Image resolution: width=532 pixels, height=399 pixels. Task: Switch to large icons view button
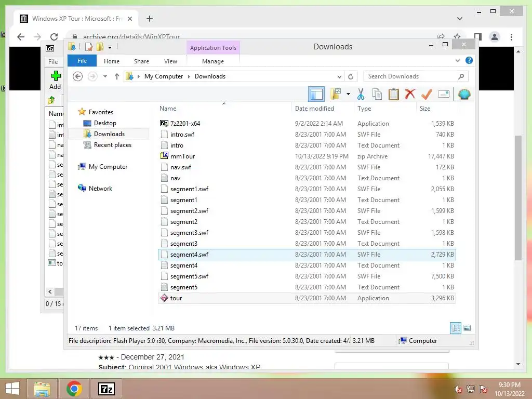[467, 328]
